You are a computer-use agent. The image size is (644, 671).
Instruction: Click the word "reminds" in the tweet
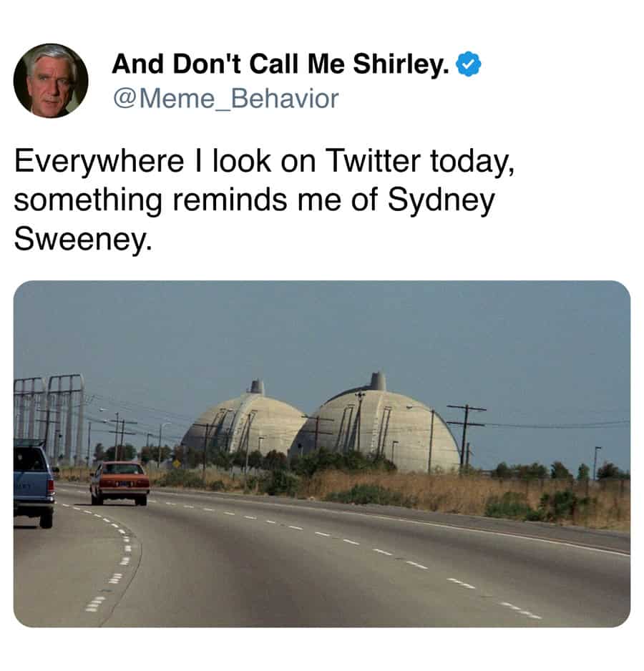point(230,200)
